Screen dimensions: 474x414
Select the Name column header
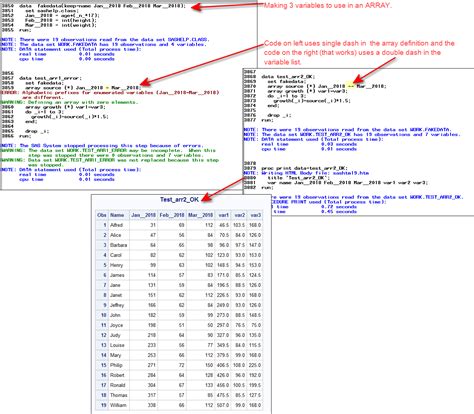(117, 215)
